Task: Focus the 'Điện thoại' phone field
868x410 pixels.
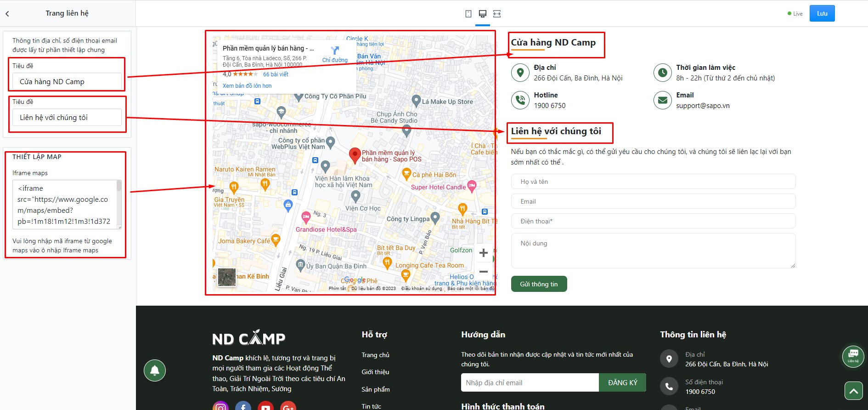Action: [653, 221]
